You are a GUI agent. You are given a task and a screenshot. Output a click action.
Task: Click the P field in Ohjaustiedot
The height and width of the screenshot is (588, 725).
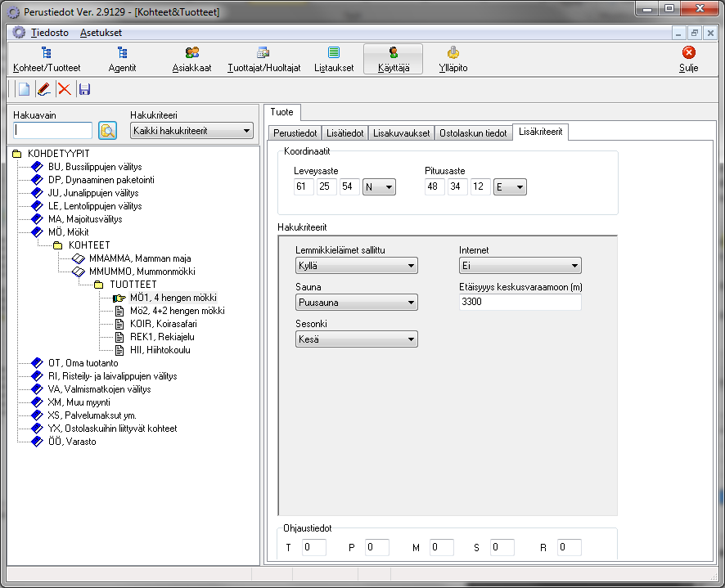point(377,547)
